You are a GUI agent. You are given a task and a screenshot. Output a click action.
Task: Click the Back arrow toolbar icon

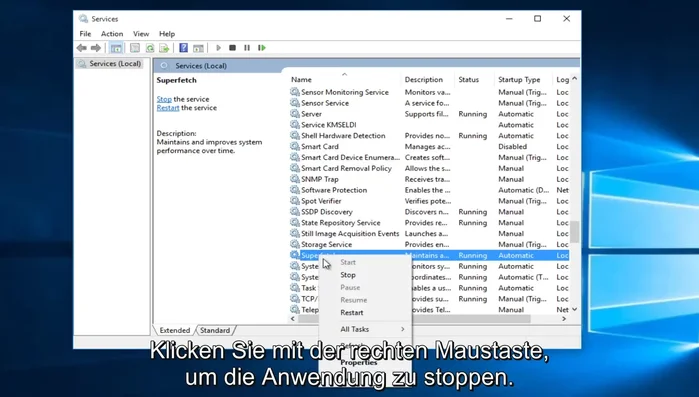point(81,48)
